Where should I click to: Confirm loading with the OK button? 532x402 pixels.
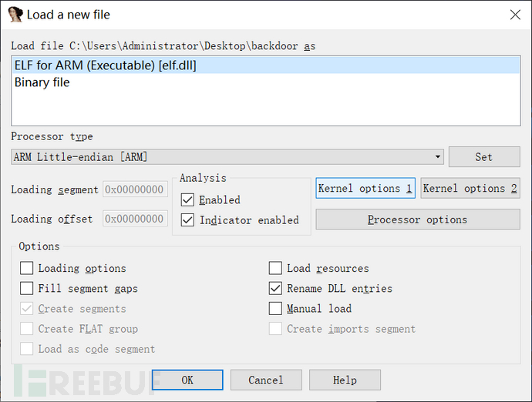click(x=187, y=380)
